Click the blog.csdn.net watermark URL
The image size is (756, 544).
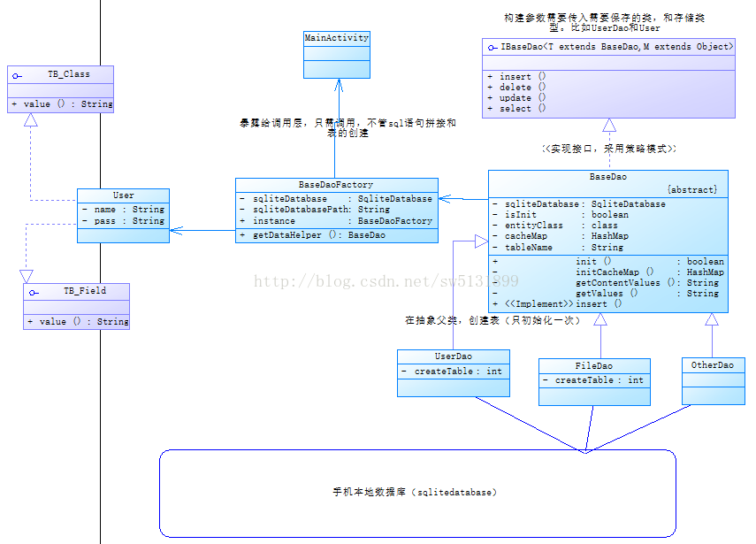click(386, 280)
